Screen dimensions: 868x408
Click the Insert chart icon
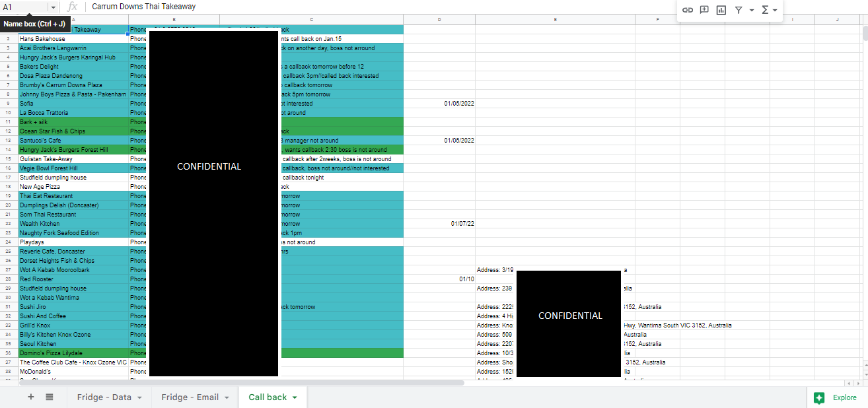721,10
